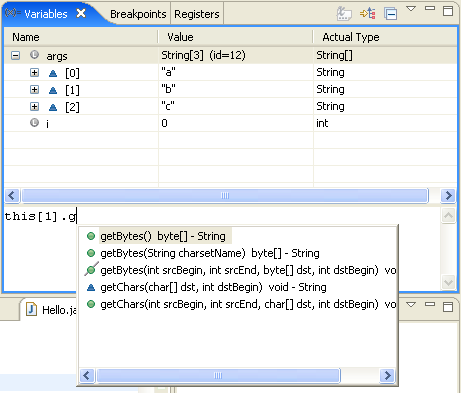The image size is (461, 393).
Task: Minimize the Variables view
Action: pyautogui.click(x=430, y=8)
